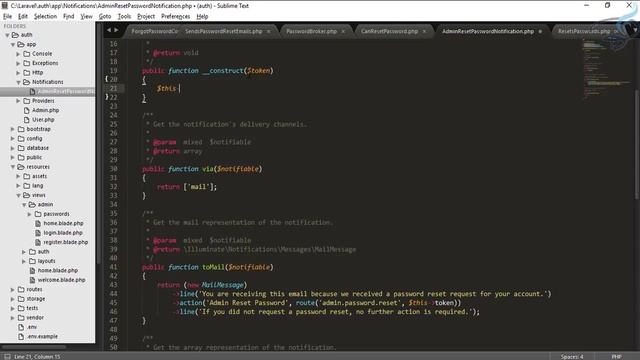The height and width of the screenshot is (360, 640).
Task: Open User.php in the sidebar
Action: pyautogui.click(x=43, y=120)
